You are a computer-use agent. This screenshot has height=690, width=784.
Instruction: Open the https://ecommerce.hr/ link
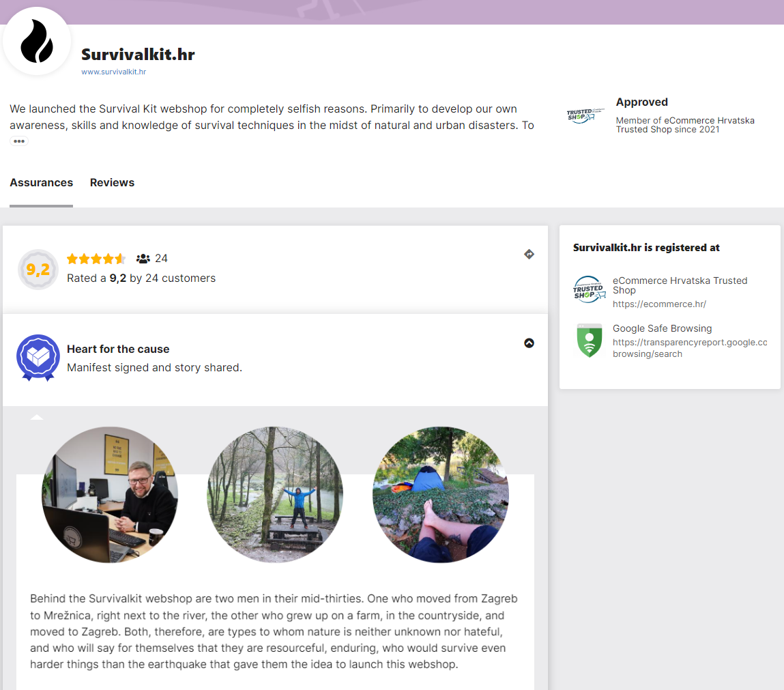(660, 304)
